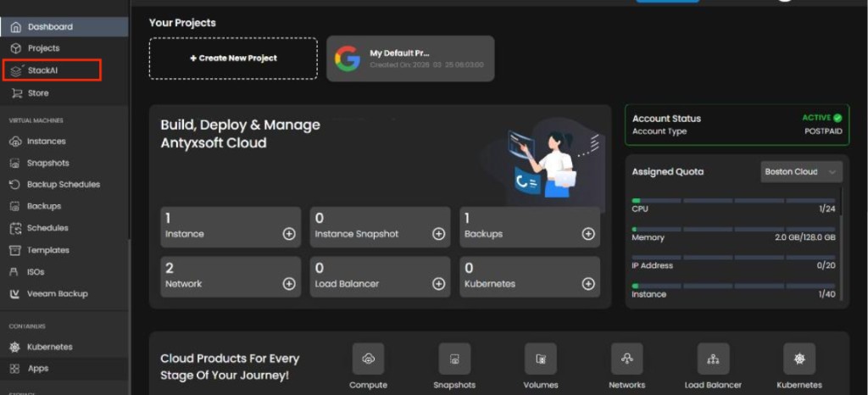Click the Templates sidebar icon
Image resolution: width=868 pixels, height=395 pixels.
point(15,250)
